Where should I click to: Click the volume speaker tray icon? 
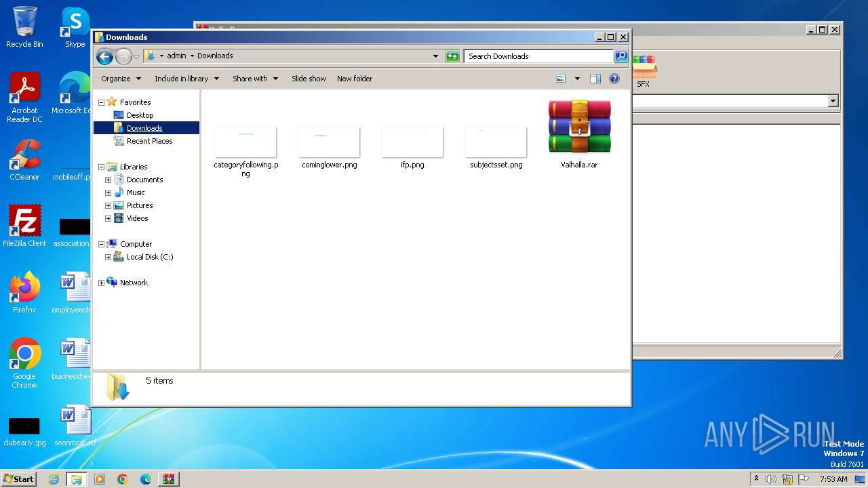[x=771, y=479]
